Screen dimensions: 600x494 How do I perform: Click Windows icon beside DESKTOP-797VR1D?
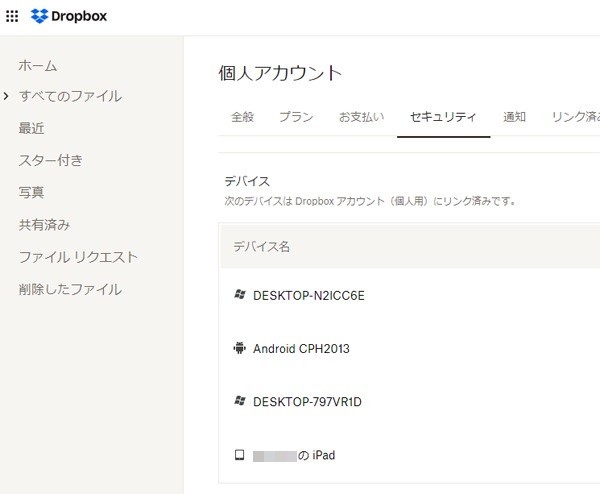[x=240, y=401]
